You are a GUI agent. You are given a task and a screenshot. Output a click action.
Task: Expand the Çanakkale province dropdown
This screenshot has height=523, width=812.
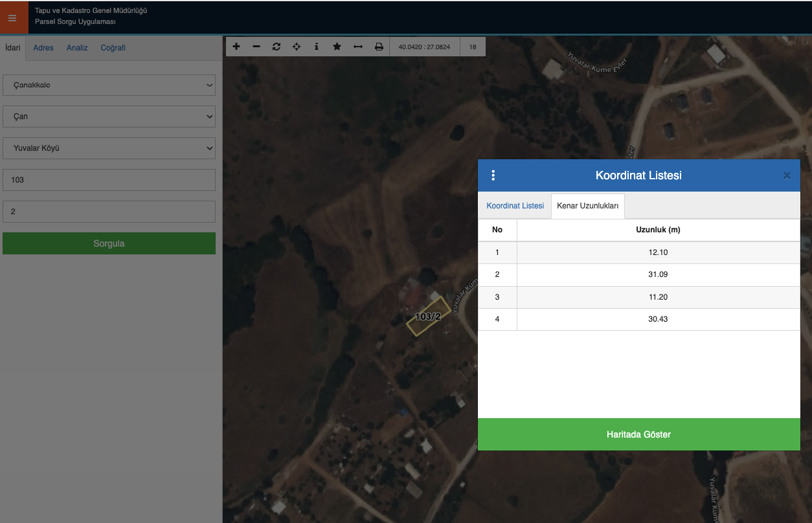coord(109,85)
